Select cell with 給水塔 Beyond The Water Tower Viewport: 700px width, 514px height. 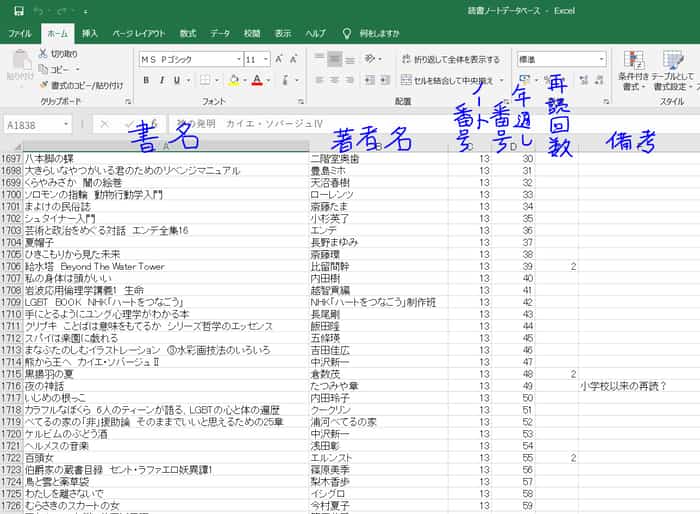pos(166,267)
